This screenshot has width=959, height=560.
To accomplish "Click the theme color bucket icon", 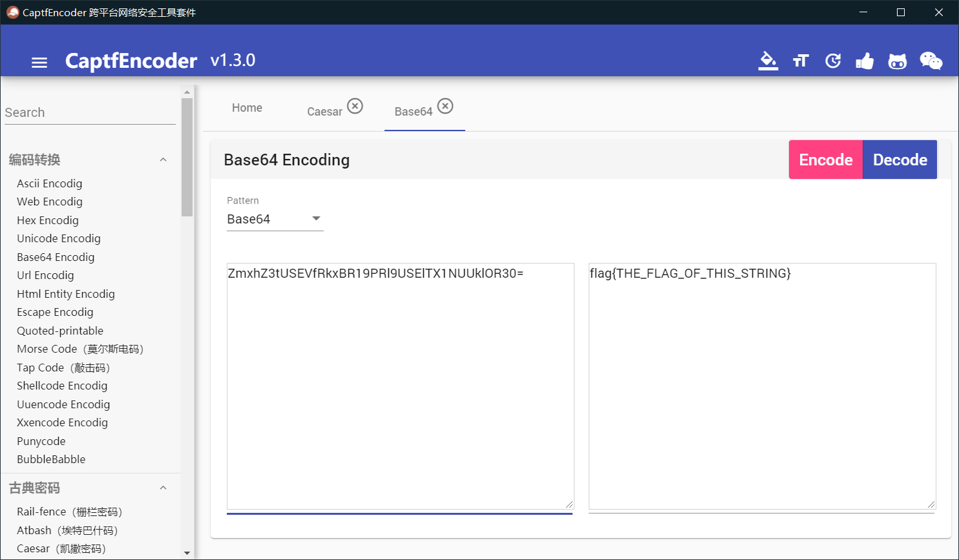I will (x=768, y=61).
